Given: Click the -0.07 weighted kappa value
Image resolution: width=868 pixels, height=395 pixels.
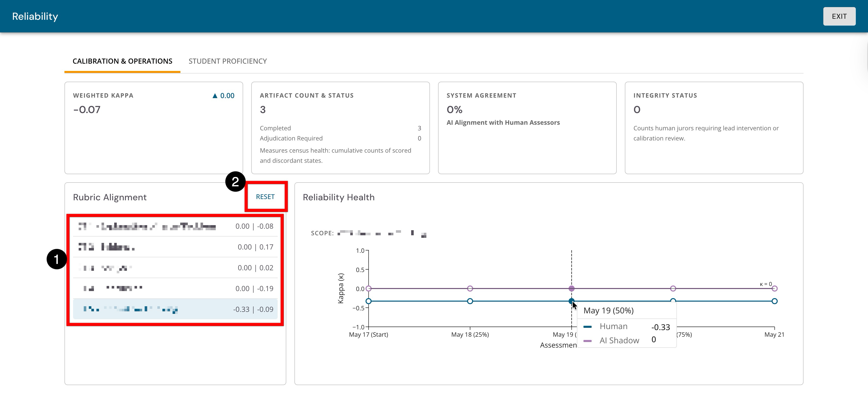Looking at the screenshot, I should (87, 110).
